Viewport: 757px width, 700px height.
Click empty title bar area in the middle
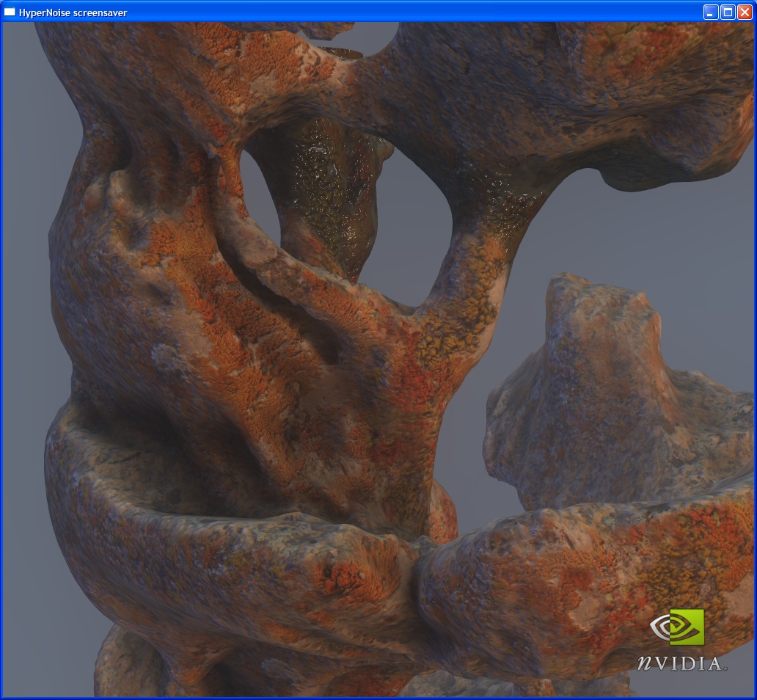pos(403,12)
